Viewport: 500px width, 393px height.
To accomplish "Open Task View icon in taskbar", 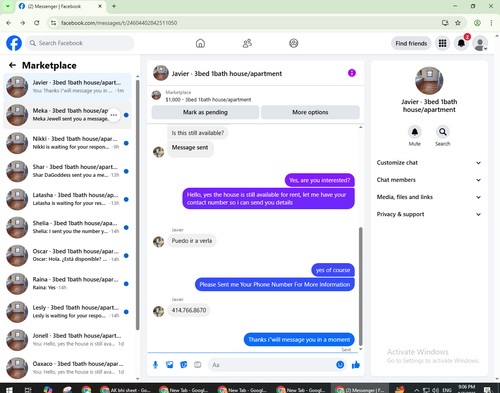I will pyautogui.click(x=28, y=390).
